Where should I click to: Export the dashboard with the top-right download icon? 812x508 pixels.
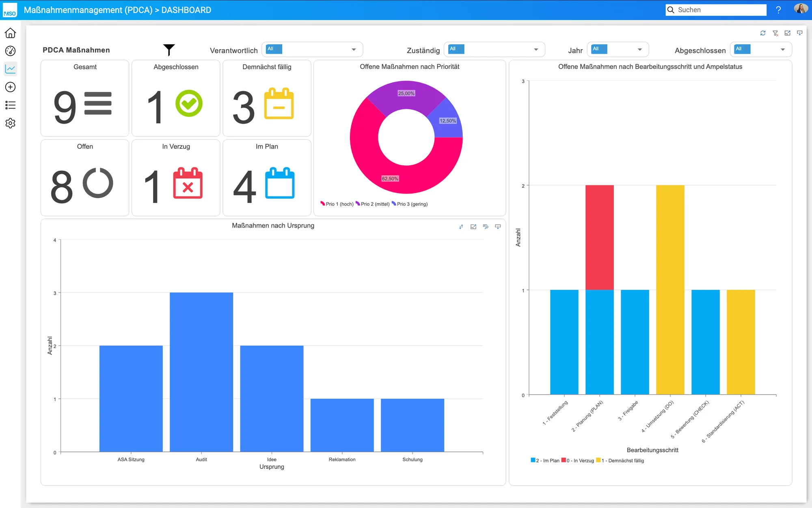click(x=799, y=33)
